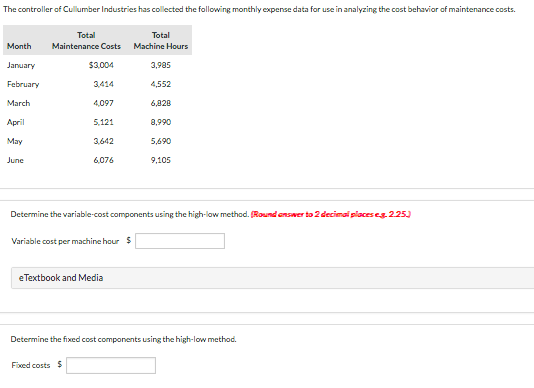Image resolution: width=534 pixels, height=388 pixels.
Task: Click the 5,121 maintenance cost cell
Action: pos(104,122)
